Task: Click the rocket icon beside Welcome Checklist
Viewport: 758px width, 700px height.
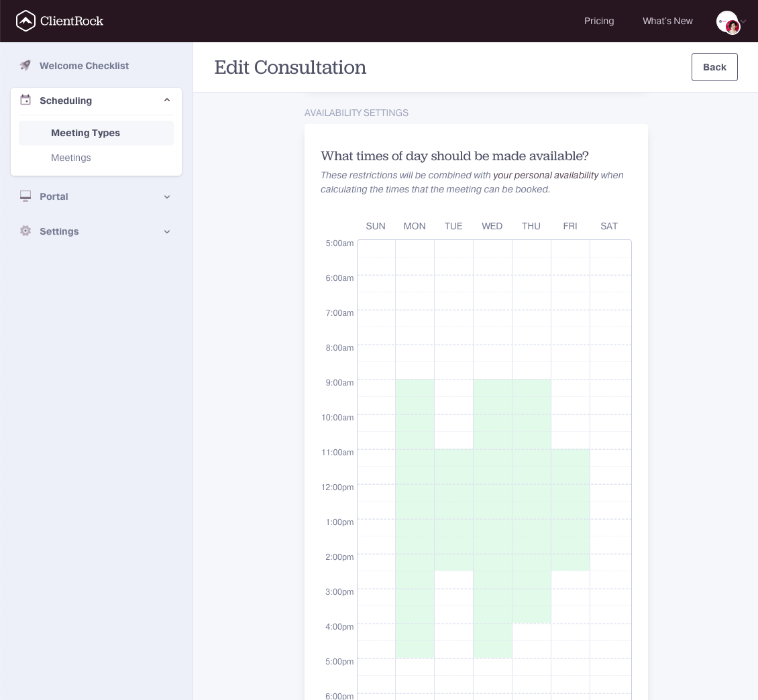Action: click(x=25, y=65)
